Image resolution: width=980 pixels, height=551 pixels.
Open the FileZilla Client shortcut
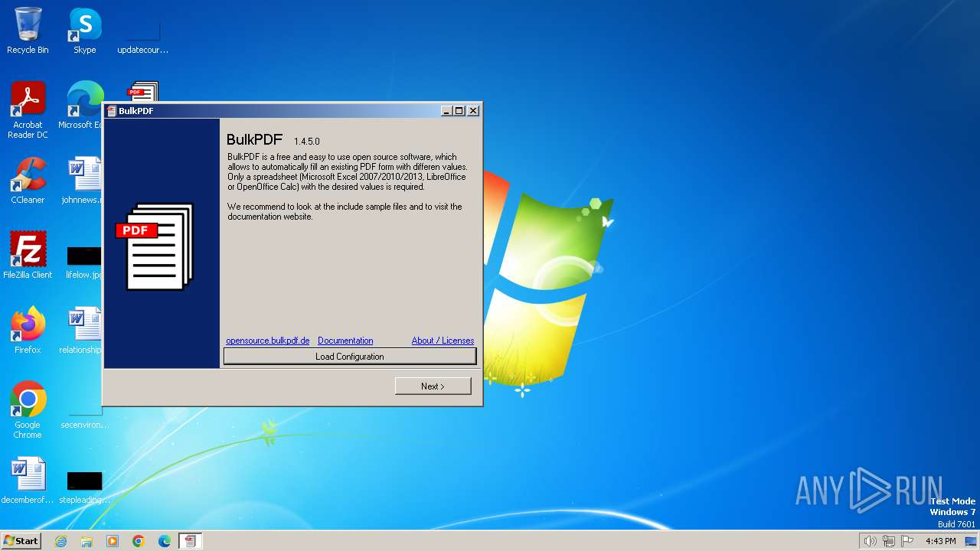click(x=28, y=255)
